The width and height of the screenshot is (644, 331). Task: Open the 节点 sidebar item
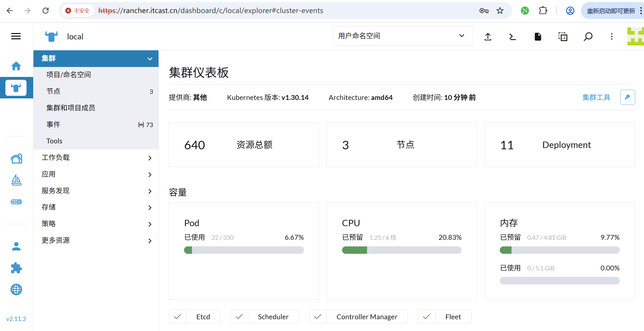click(x=96, y=91)
